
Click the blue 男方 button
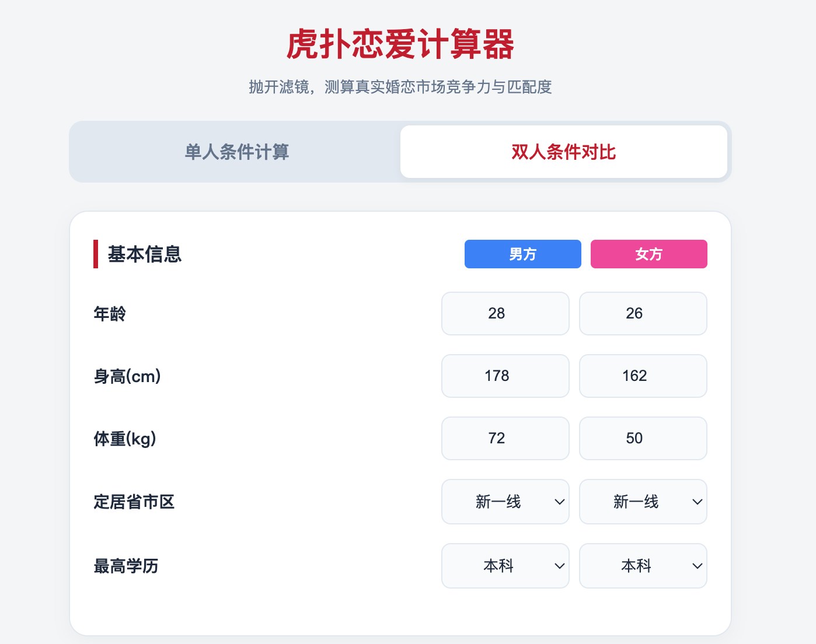click(522, 254)
